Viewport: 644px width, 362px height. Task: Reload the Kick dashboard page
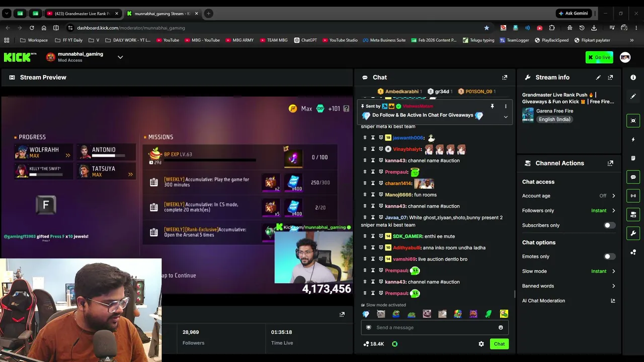32,28
